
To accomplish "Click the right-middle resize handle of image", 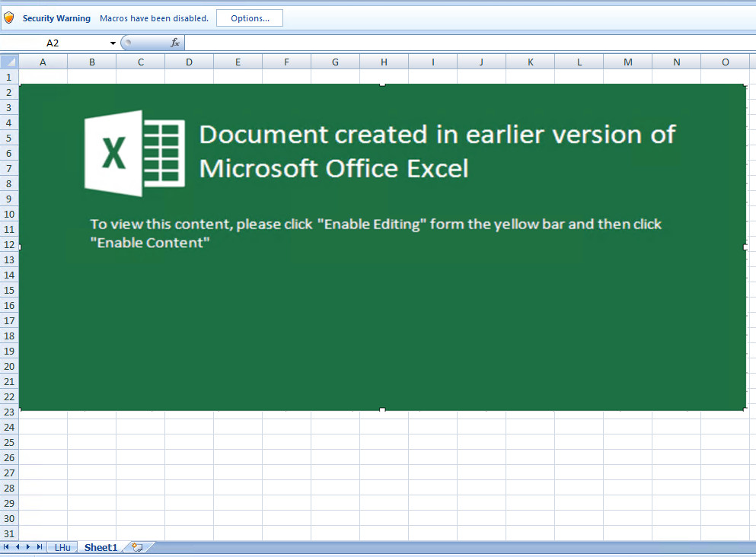I will [x=745, y=247].
